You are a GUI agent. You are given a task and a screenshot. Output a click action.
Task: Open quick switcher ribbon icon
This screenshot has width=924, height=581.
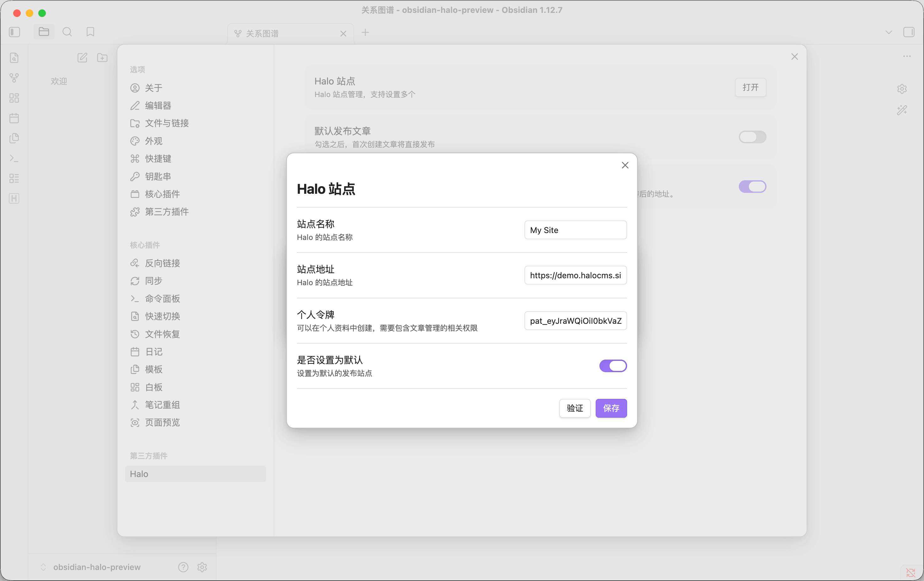click(x=14, y=57)
